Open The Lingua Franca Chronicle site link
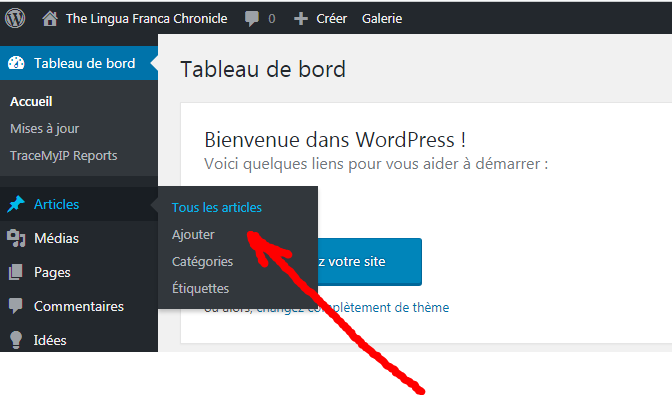Viewport: 672px width, 395px height. tap(147, 18)
